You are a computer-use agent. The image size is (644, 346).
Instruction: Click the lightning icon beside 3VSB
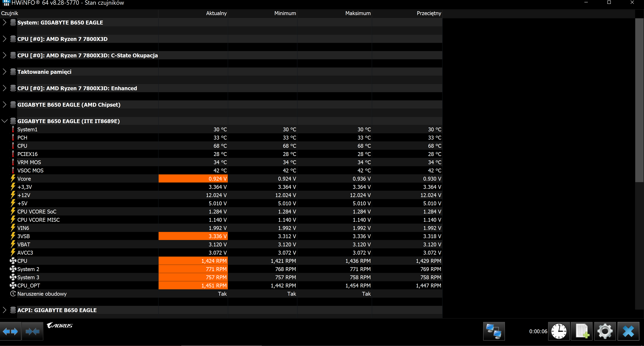[13, 236]
